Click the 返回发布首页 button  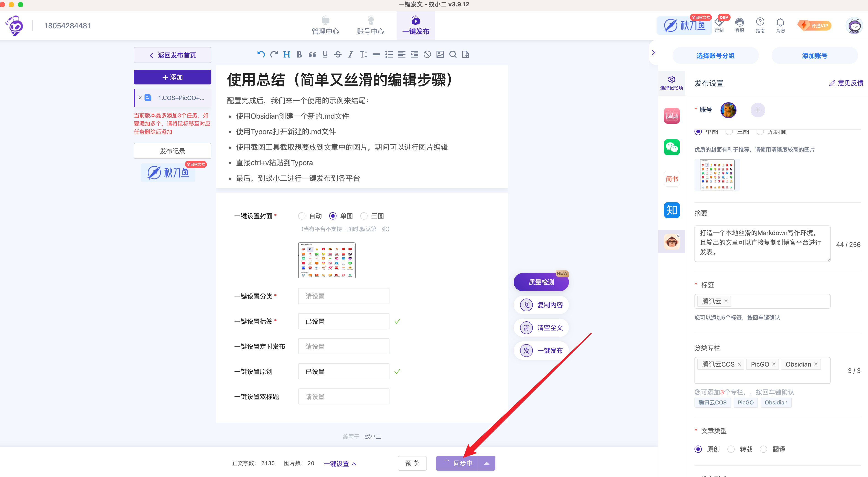[173, 55]
